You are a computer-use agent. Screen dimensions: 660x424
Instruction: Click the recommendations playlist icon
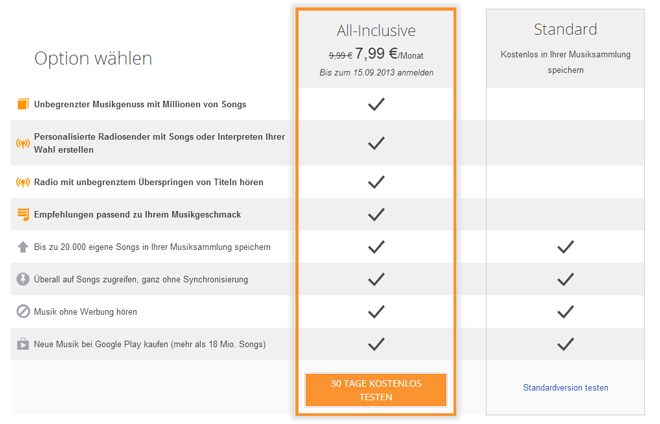23,214
